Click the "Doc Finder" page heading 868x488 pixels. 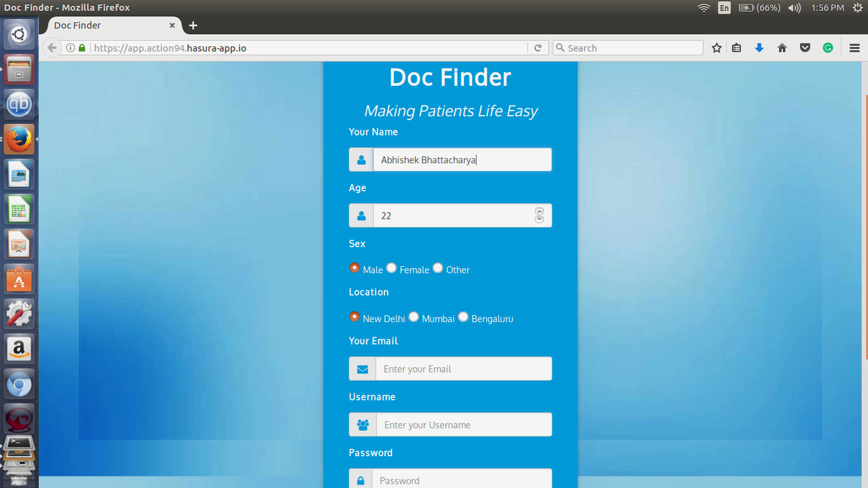coord(451,78)
